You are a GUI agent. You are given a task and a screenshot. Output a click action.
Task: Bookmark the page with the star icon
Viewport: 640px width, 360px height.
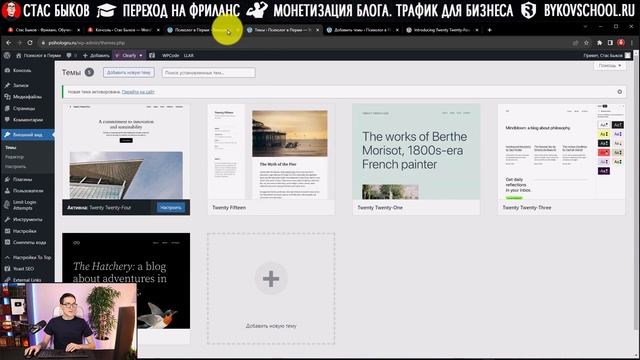click(587, 42)
